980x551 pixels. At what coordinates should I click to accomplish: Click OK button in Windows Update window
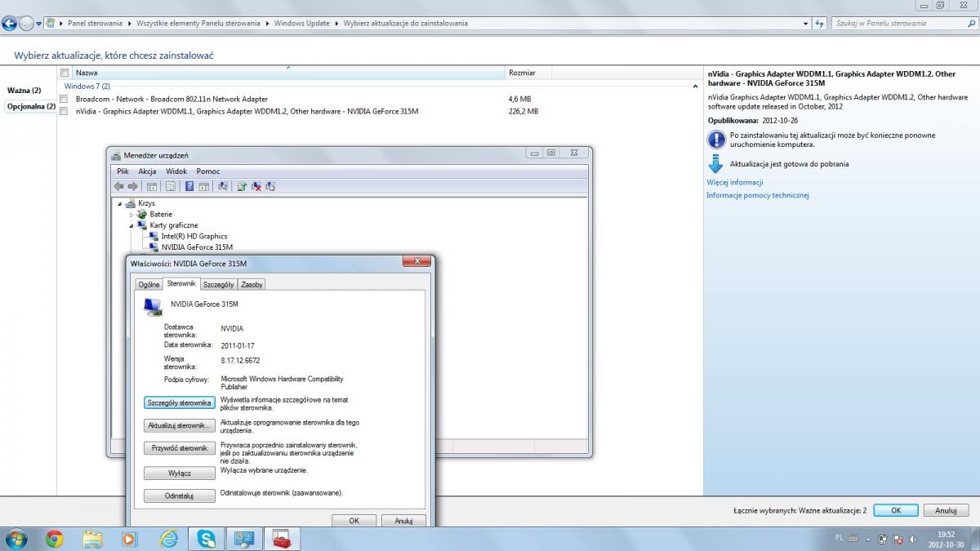coord(895,510)
